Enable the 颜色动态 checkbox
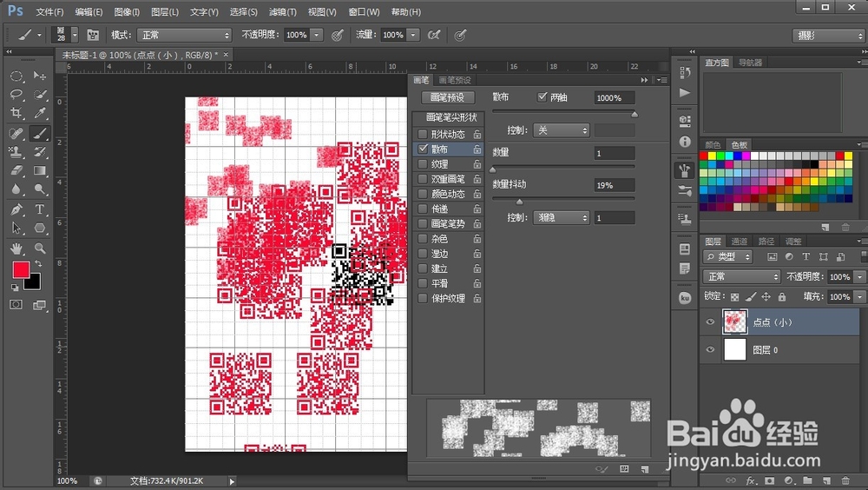The image size is (868, 490). (423, 194)
